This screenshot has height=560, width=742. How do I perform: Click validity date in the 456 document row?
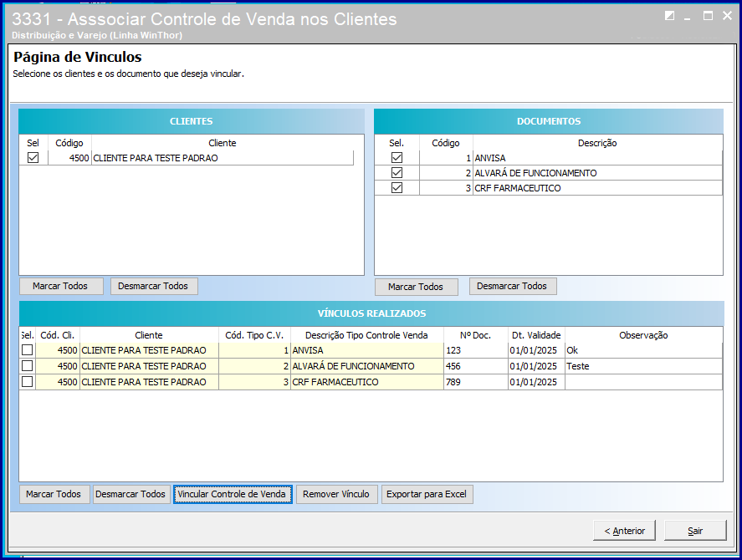pyautogui.click(x=536, y=366)
